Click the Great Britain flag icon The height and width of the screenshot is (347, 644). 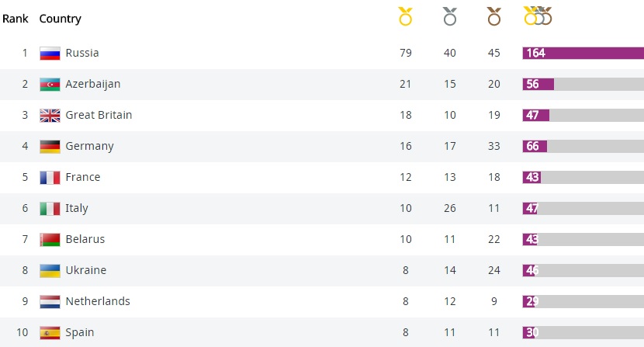(50, 116)
